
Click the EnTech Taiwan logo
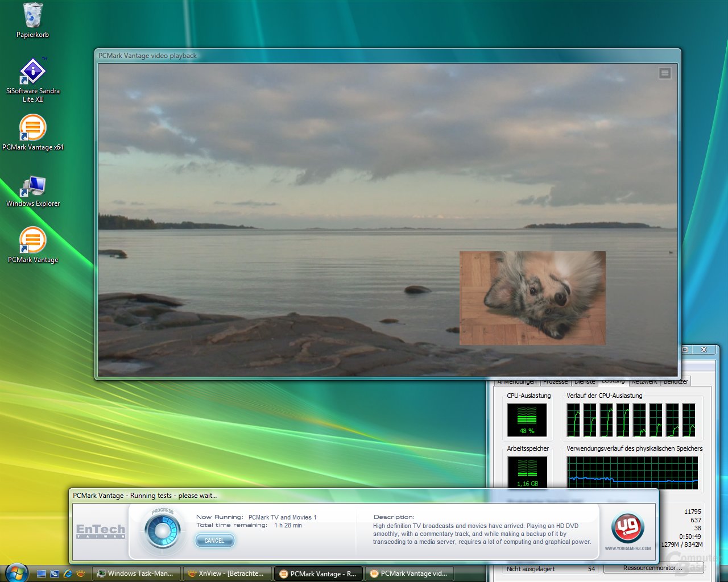point(101,531)
